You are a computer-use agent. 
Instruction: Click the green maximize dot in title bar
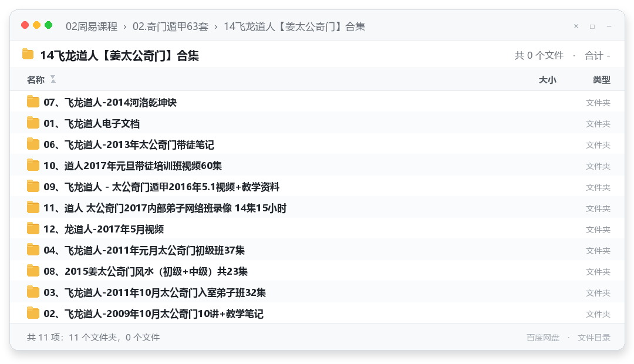coord(49,25)
